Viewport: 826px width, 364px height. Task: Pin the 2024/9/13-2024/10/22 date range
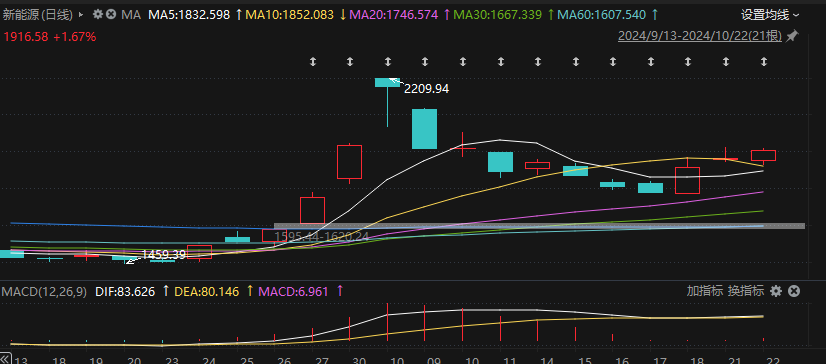tap(792, 36)
